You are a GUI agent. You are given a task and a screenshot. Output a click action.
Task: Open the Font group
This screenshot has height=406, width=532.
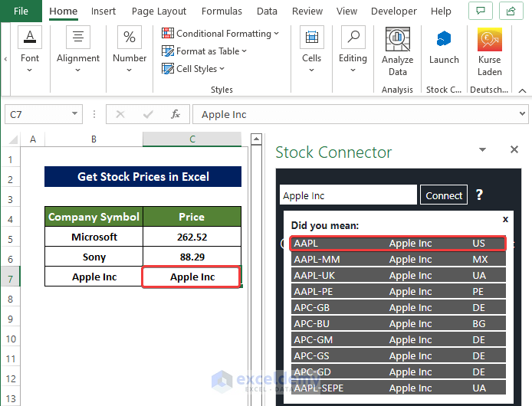click(x=30, y=50)
